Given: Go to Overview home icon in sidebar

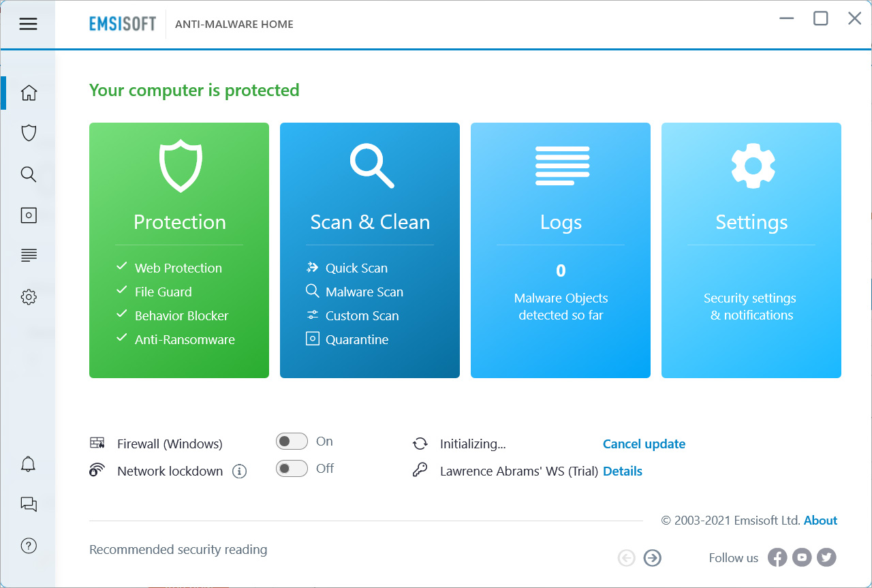Looking at the screenshot, I should 29,93.
